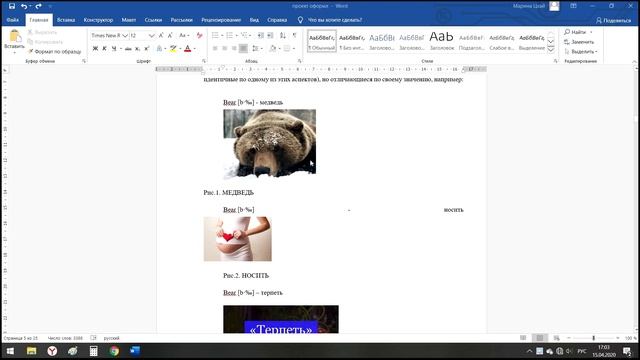The width and height of the screenshot is (640, 360).
Task: Switch to the Макет tab
Action: (129, 20)
